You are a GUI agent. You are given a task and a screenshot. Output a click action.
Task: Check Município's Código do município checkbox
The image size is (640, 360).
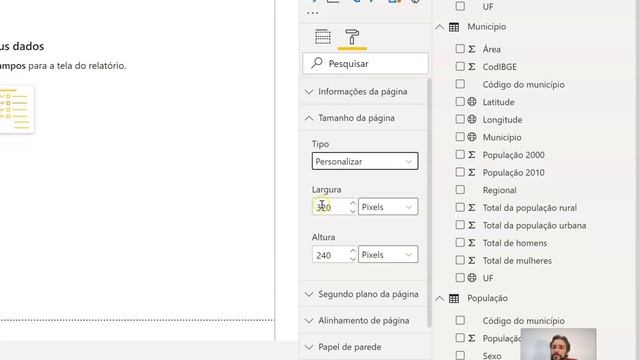pyautogui.click(x=460, y=84)
